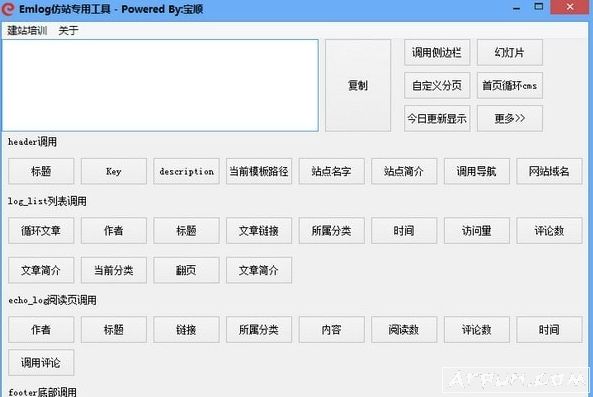Click 作者 in the echo_log阅读页 section
Viewport: 593px width, 397px height.
click(x=41, y=330)
